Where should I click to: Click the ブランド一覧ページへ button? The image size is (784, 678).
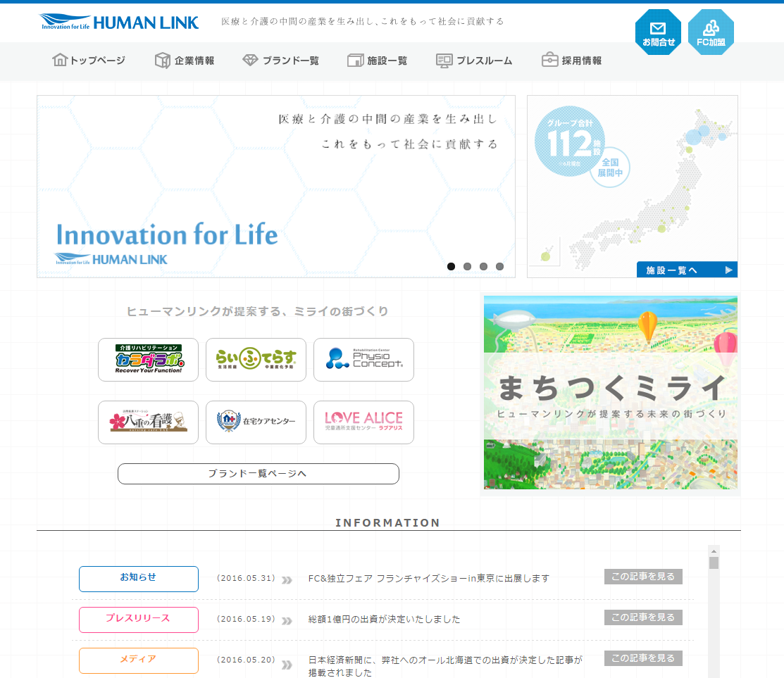pyautogui.click(x=258, y=474)
